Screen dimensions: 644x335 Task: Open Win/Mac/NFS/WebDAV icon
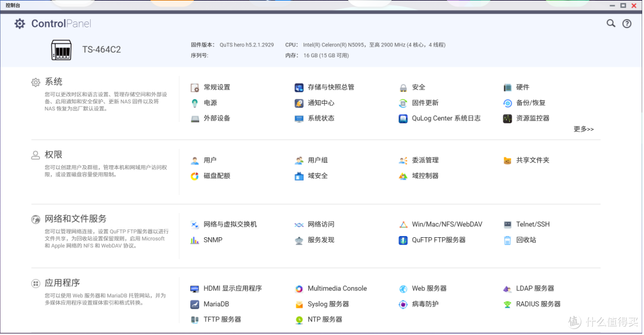pyautogui.click(x=403, y=225)
